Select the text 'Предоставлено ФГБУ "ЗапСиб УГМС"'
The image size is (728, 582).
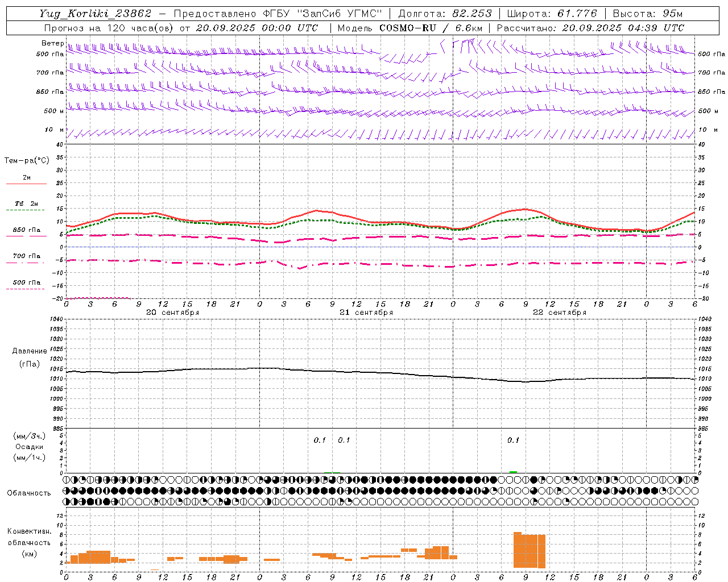point(278,14)
